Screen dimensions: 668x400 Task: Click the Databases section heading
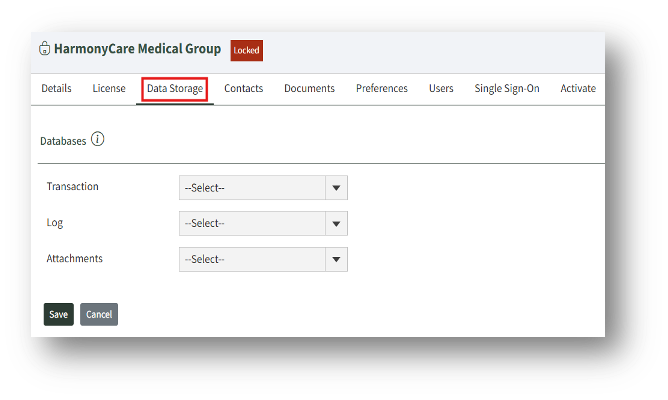(63, 142)
